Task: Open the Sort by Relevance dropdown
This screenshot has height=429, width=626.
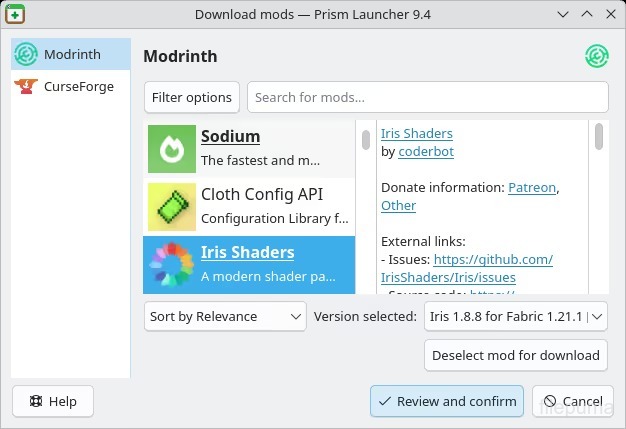Action: (225, 317)
